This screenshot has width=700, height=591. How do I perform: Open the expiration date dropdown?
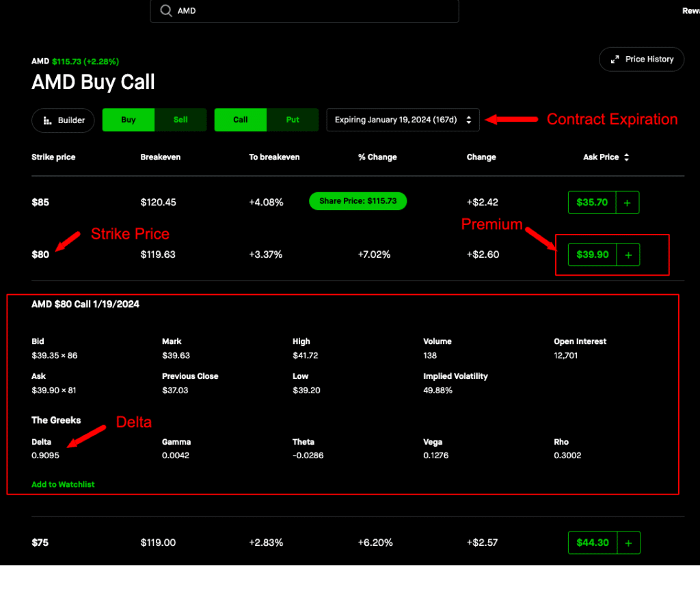[x=403, y=120]
